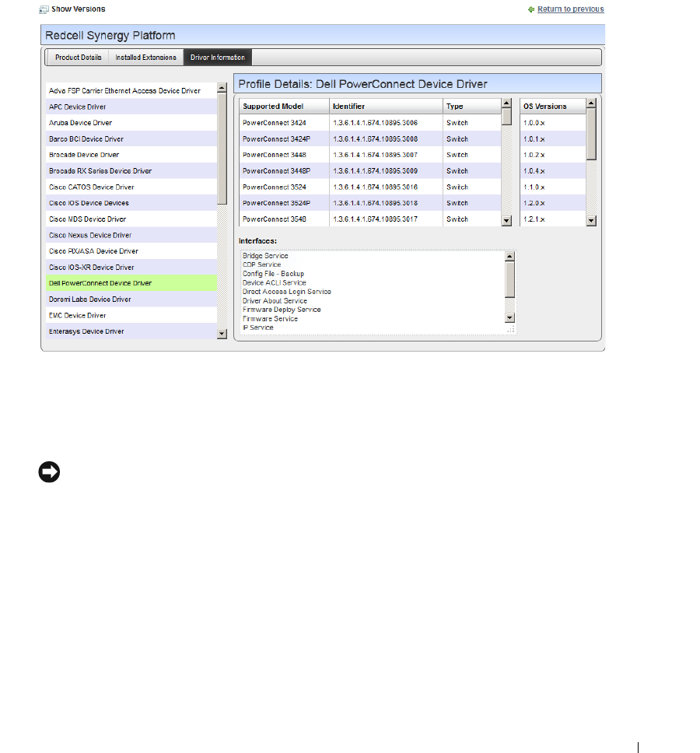Select OS version 1.0.0.x

click(x=553, y=123)
